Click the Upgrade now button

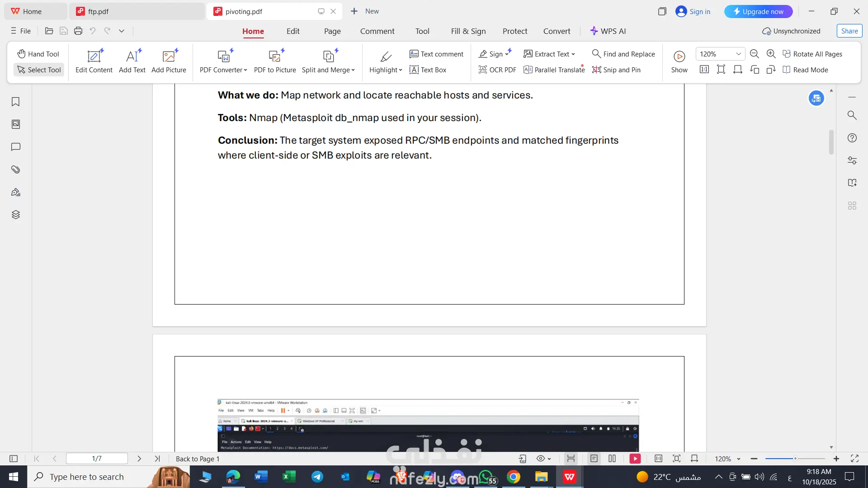(758, 11)
